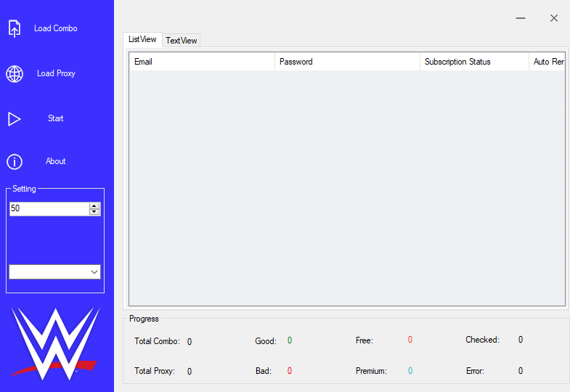Viewport: 570px width, 392px height.
Task: Click the Good: label
Action: [266, 341]
